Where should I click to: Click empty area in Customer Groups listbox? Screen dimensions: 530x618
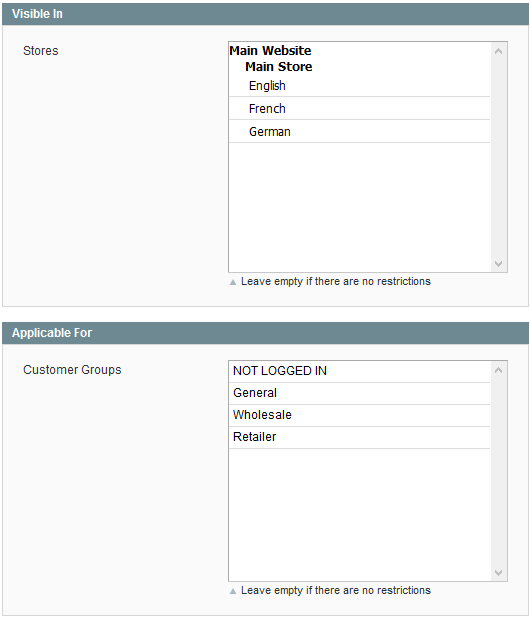coord(359,514)
